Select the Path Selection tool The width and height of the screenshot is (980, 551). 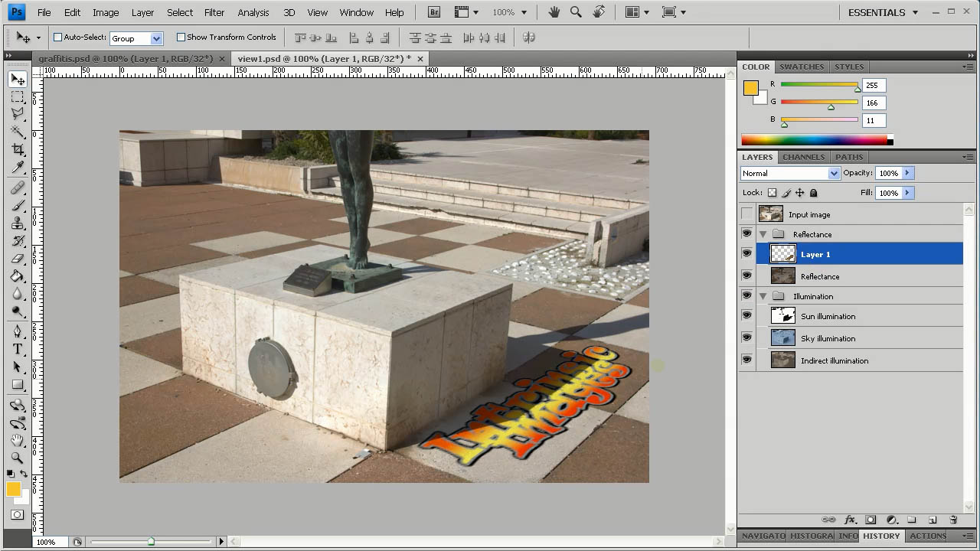pyautogui.click(x=18, y=367)
